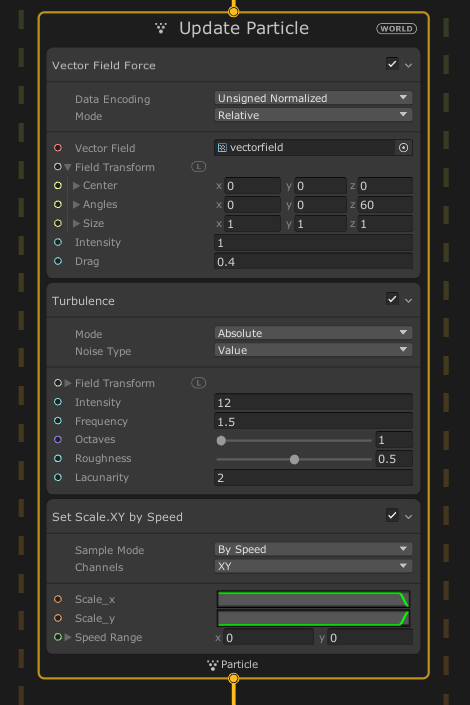Disable Set Scale.XY by Speed checkbox
Image resolution: width=470 pixels, height=705 pixels.
(x=392, y=515)
